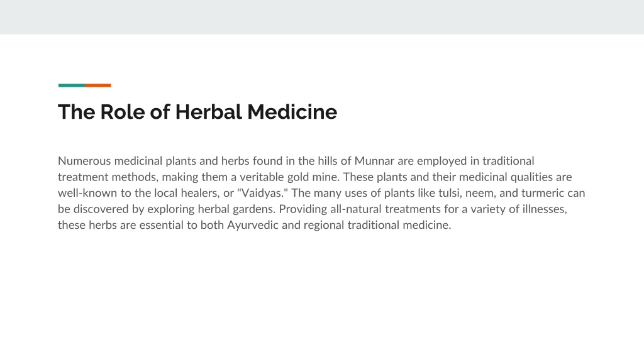Click the word "Ayurvedic" in the last line
The width and height of the screenshot is (644, 362).
coord(253,225)
